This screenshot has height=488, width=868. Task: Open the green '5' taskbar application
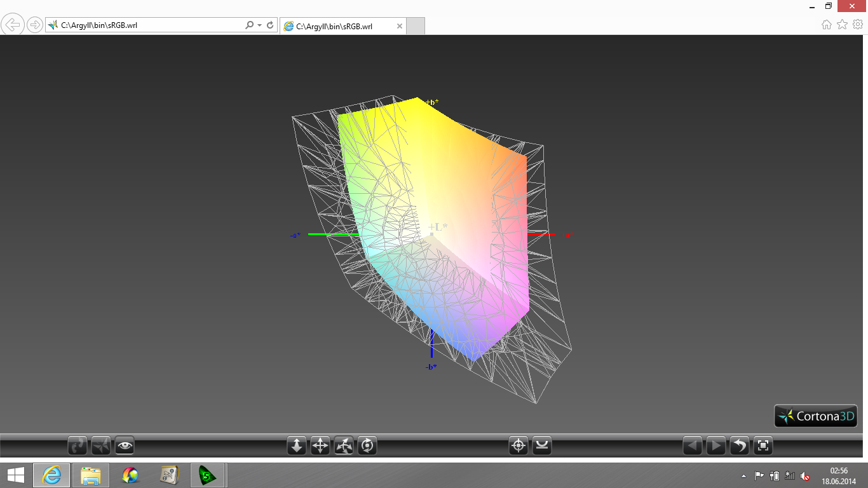point(207,475)
